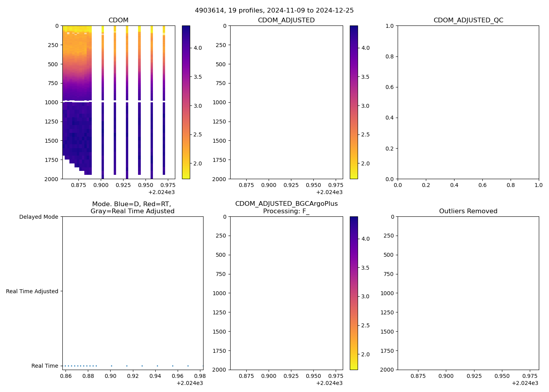Select the CDOM_ADJUSTED plot title
This screenshot has height=392, width=549.
coord(286,20)
